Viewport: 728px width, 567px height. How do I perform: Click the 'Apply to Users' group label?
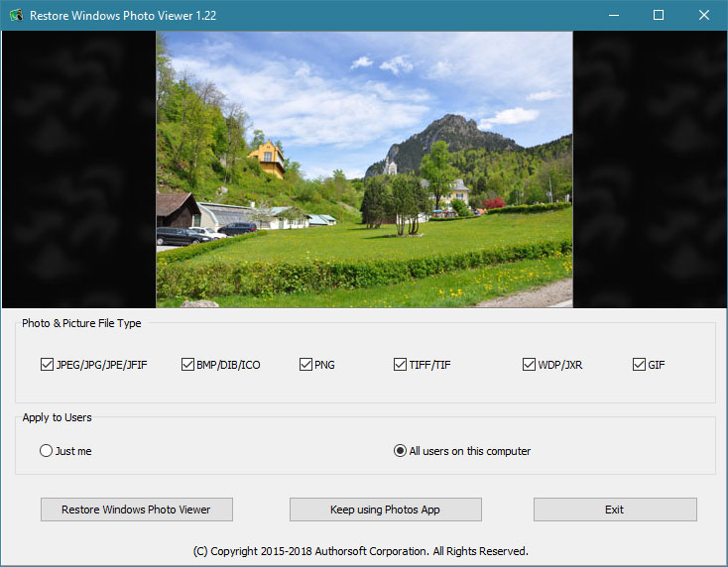pyautogui.click(x=58, y=417)
